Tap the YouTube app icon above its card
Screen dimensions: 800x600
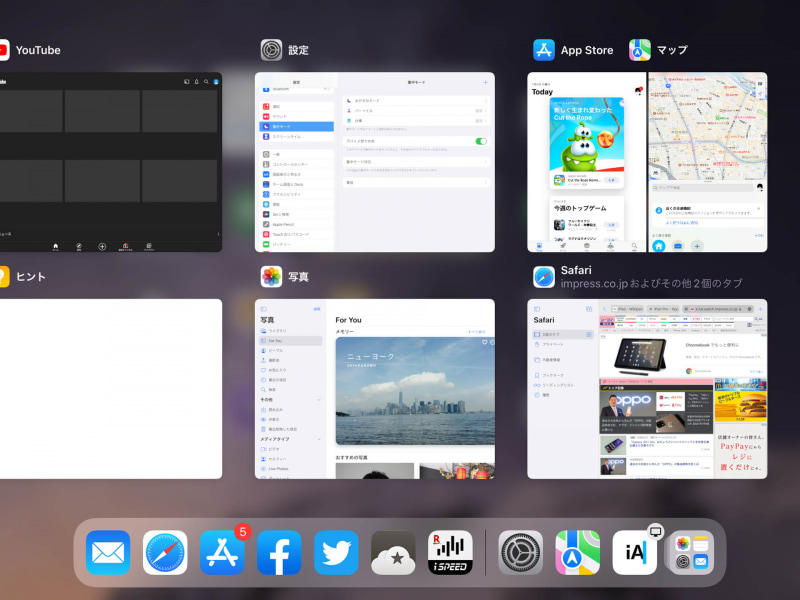[x=4, y=50]
